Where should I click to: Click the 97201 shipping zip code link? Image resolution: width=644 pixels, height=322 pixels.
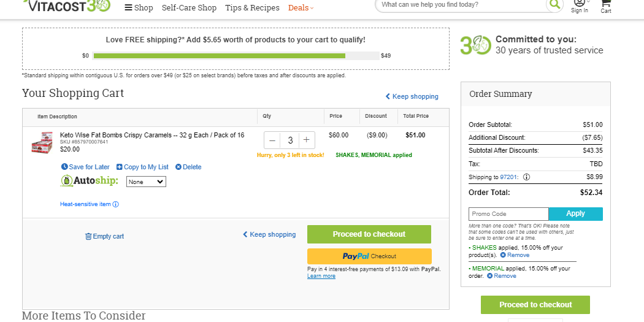(x=509, y=177)
